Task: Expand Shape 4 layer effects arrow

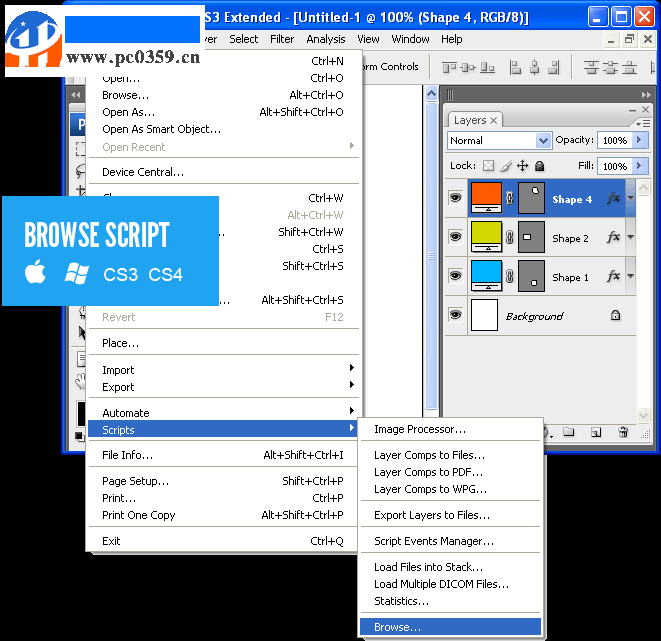Action: 630,198
